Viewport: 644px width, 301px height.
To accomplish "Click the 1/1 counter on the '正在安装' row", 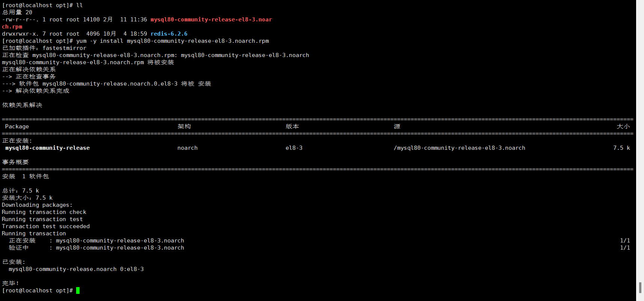I will (625, 241).
